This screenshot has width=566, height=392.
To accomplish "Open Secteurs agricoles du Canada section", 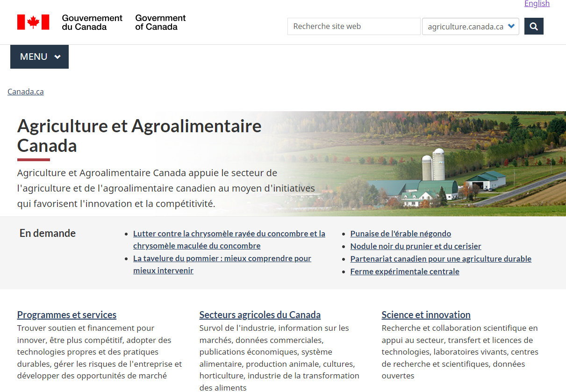I will pyautogui.click(x=260, y=314).
